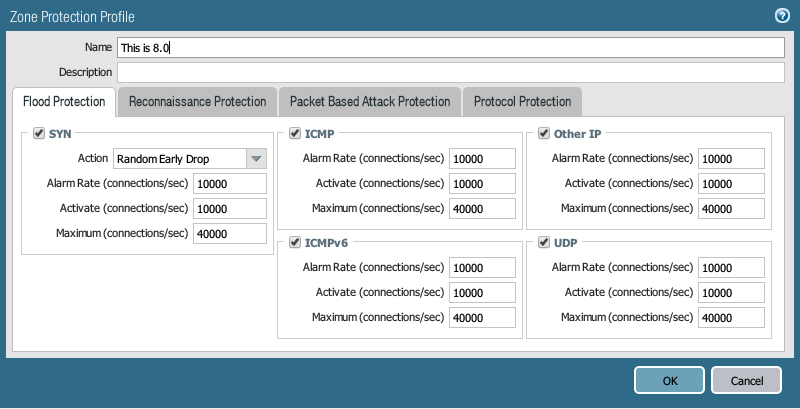
Task: Switch to the Reconnaissance Protection tab
Action: pyautogui.click(x=197, y=101)
